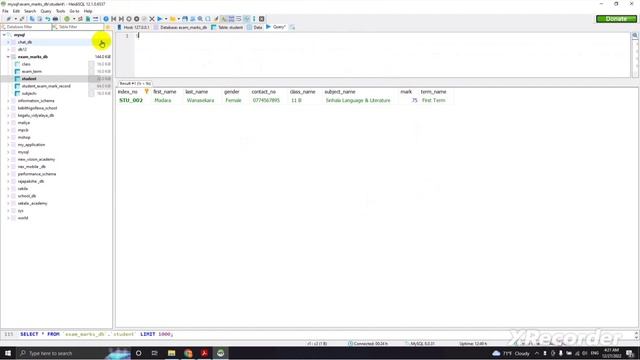Run the query with the blue play icon
The image size is (640, 360).
pos(160,19)
